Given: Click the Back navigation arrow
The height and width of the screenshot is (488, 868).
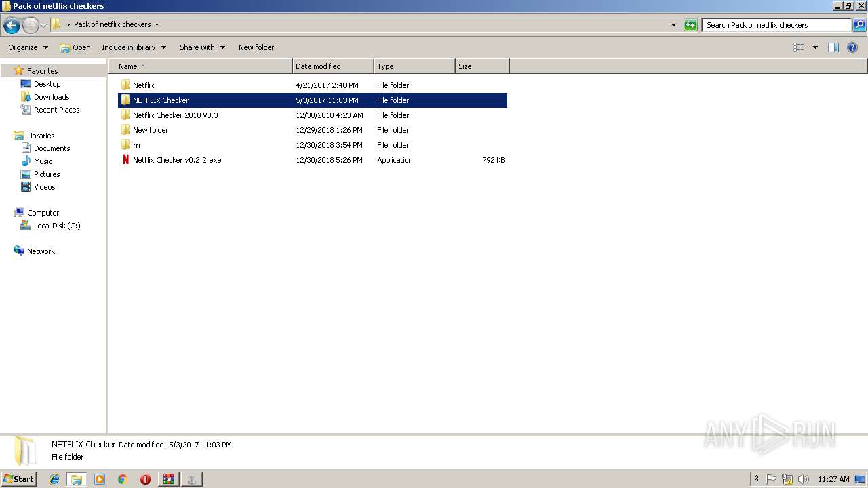Looking at the screenshot, I should pyautogui.click(x=12, y=26).
